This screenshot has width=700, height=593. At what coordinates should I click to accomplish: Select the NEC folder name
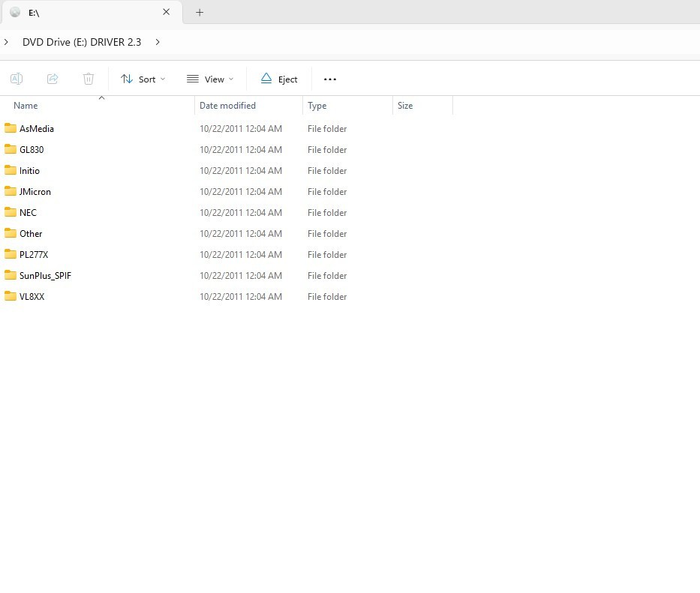pos(28,212)
